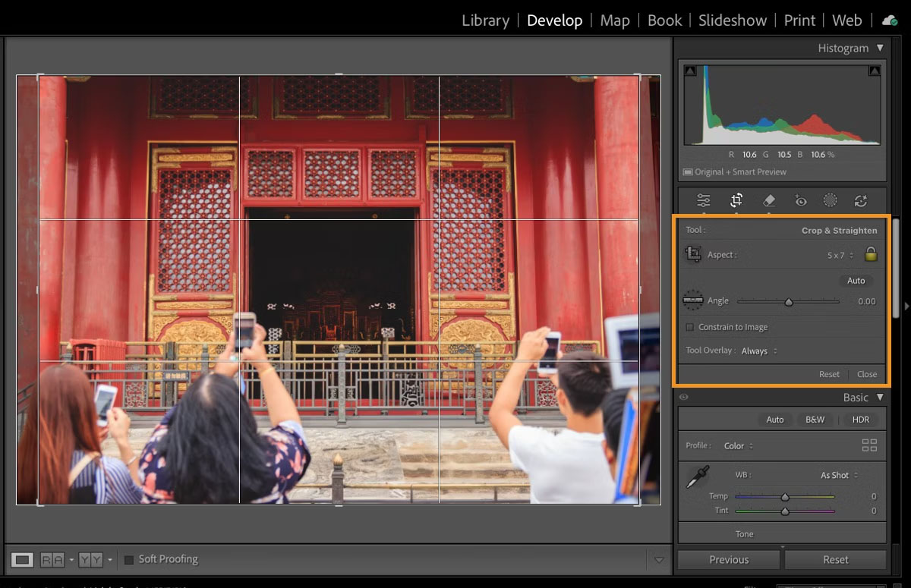Click the cloud sync icon top right
This screenshot has height=588, width=911.
[x=889, y=20]
